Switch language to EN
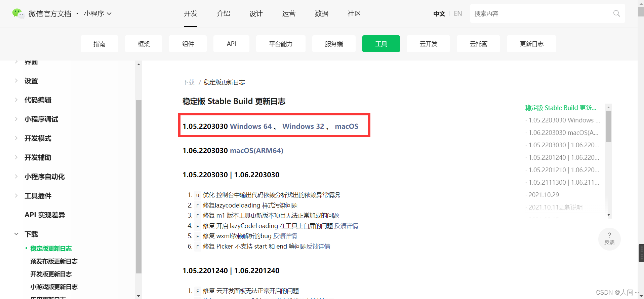Viewport: 644px width, 299px height. click(x=458, y=13)
